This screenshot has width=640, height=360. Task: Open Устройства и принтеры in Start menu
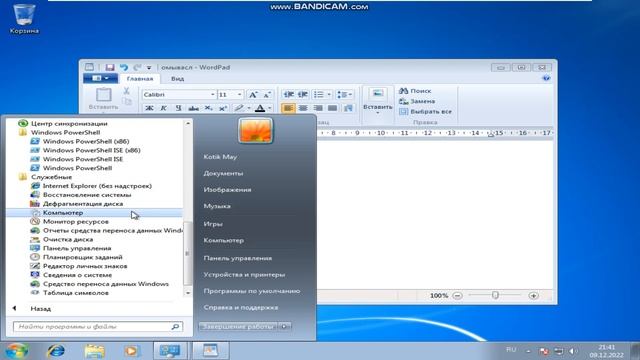[x=244, y=275]
